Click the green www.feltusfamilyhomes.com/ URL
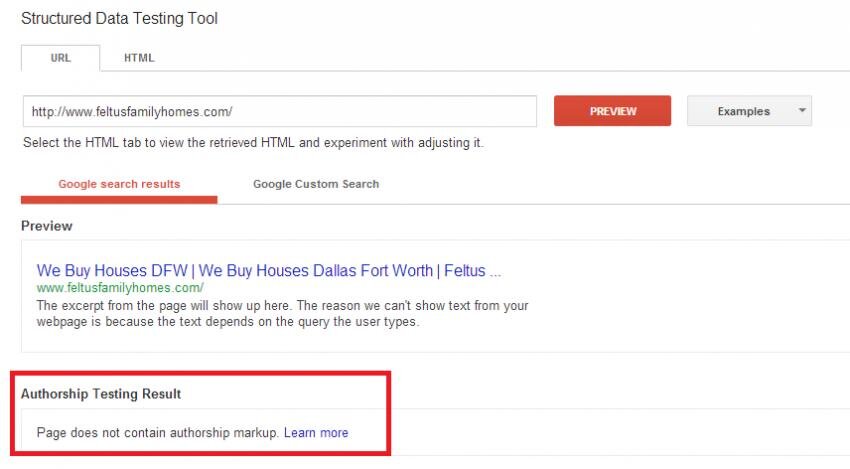 click(x=120, y=287)
